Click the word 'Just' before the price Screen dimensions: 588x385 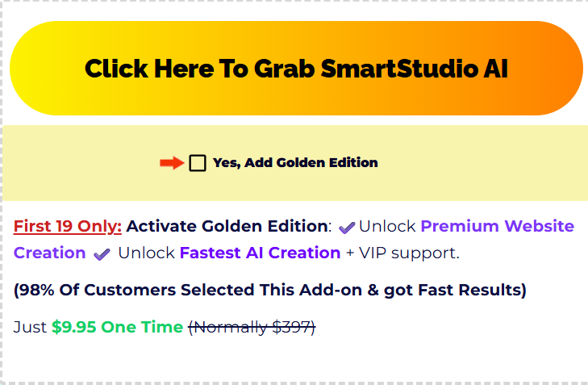(30, 327)
